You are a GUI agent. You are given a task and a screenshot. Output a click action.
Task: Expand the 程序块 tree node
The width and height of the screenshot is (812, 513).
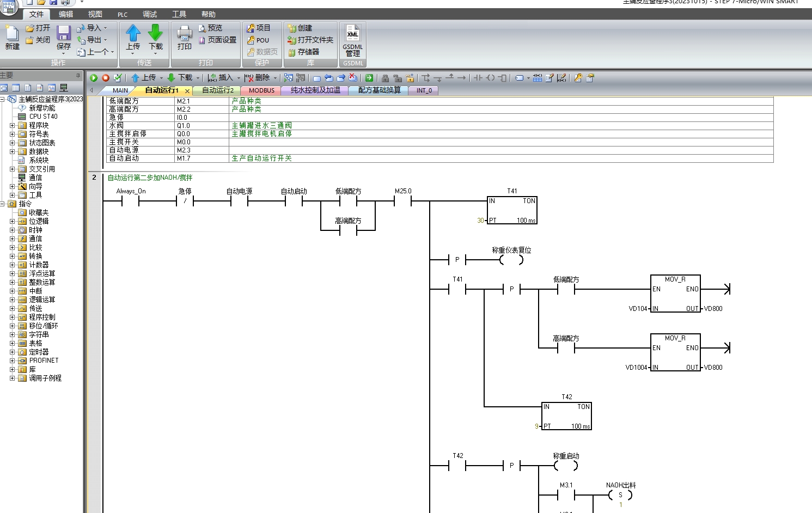pos(12,125)
